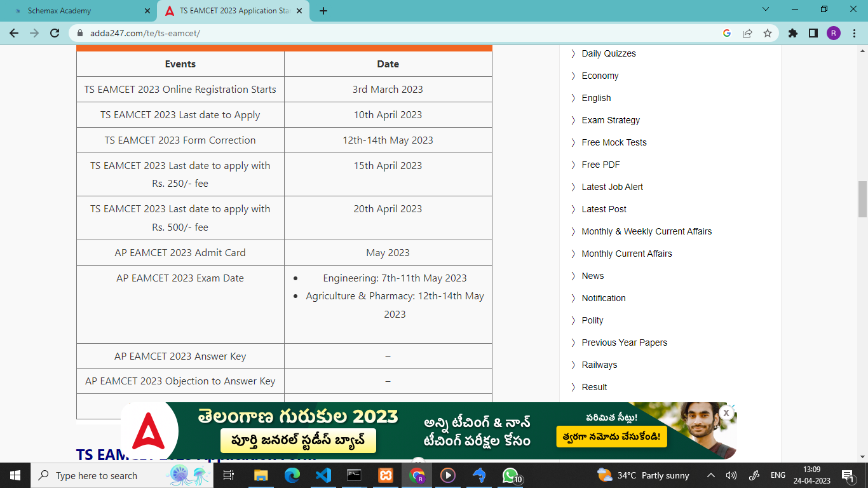Open the Chrome extensions puzzle icon
Screen dimensions: 868x488
[793, 33]
